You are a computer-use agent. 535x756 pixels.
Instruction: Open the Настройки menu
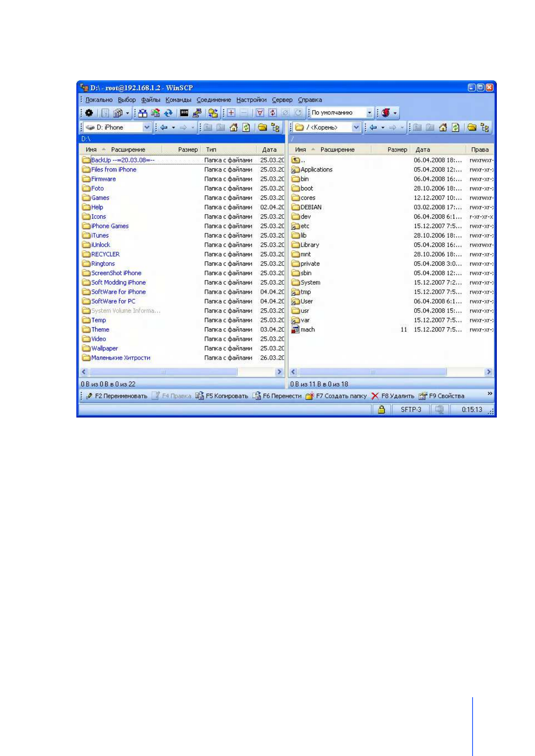point(252,100)
